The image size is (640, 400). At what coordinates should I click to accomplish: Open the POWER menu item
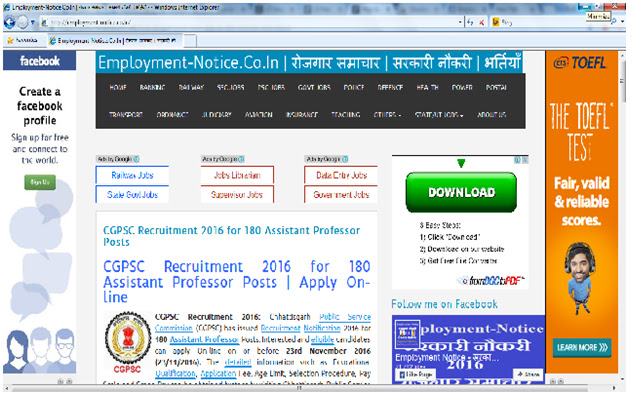point(462,88)
